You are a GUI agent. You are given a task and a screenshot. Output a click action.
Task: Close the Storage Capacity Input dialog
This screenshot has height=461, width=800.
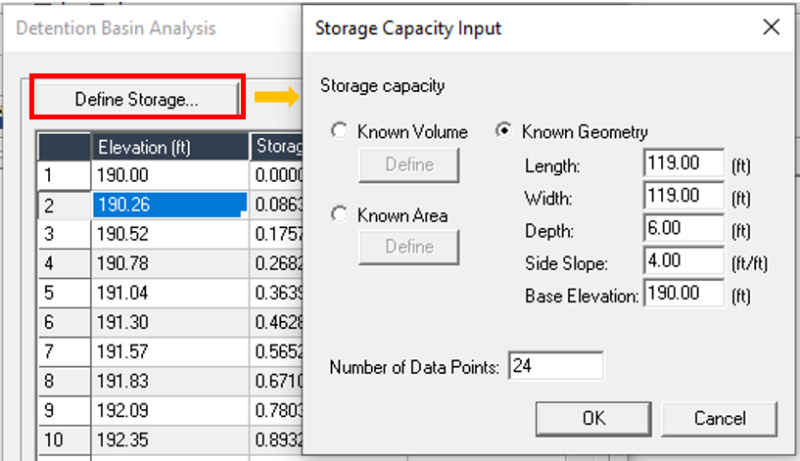click(x=771, y=28)
